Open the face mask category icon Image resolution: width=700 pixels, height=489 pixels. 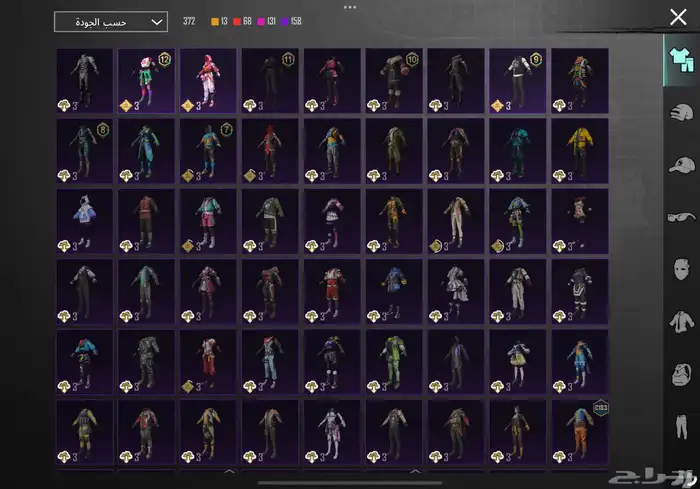(x=681, y=269)
